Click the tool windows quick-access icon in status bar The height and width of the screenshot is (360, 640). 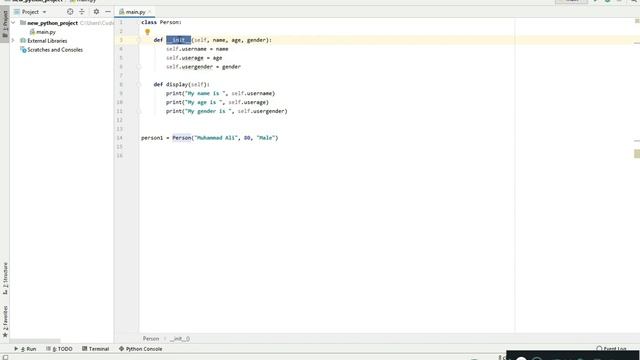[x=5, y=357]
